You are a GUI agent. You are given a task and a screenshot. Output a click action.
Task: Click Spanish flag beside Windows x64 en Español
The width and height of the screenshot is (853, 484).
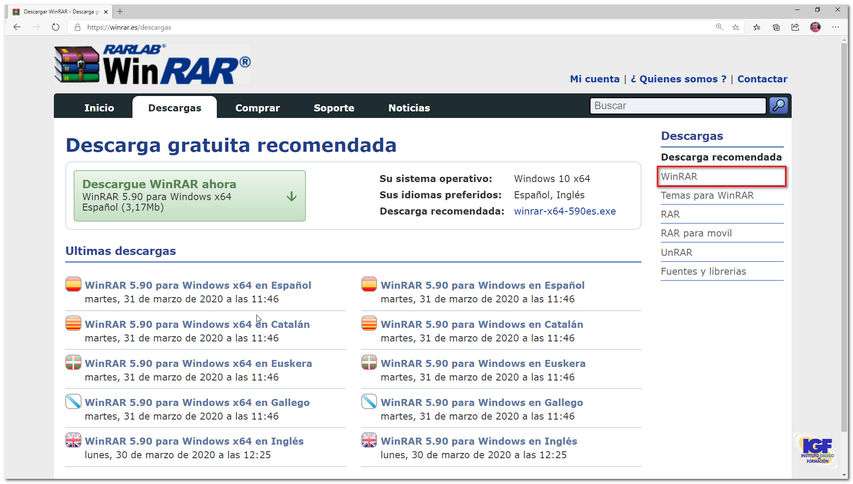tap(73, 284)
